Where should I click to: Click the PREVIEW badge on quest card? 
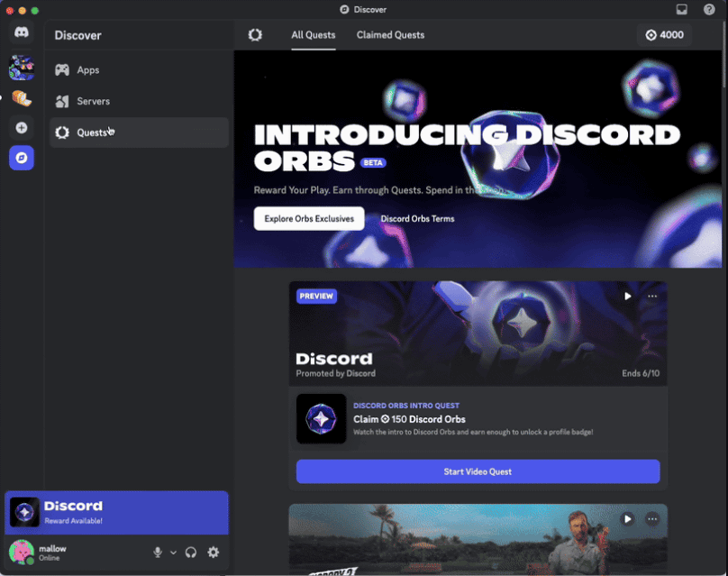point(316,296)
